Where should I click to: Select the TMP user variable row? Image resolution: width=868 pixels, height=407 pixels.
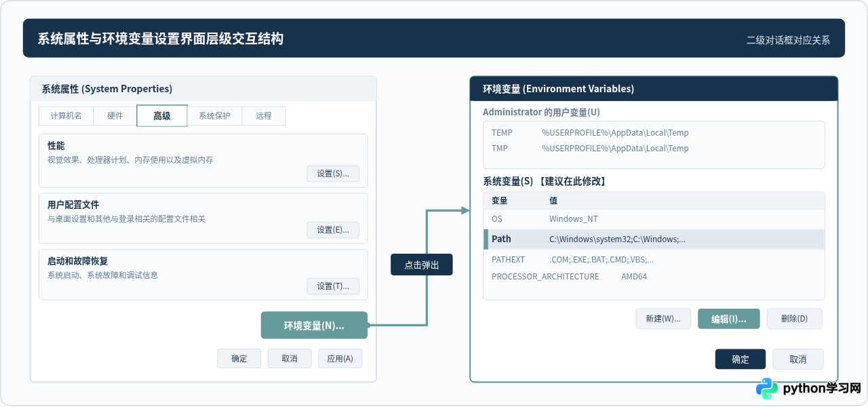click(x=654, y=149)
